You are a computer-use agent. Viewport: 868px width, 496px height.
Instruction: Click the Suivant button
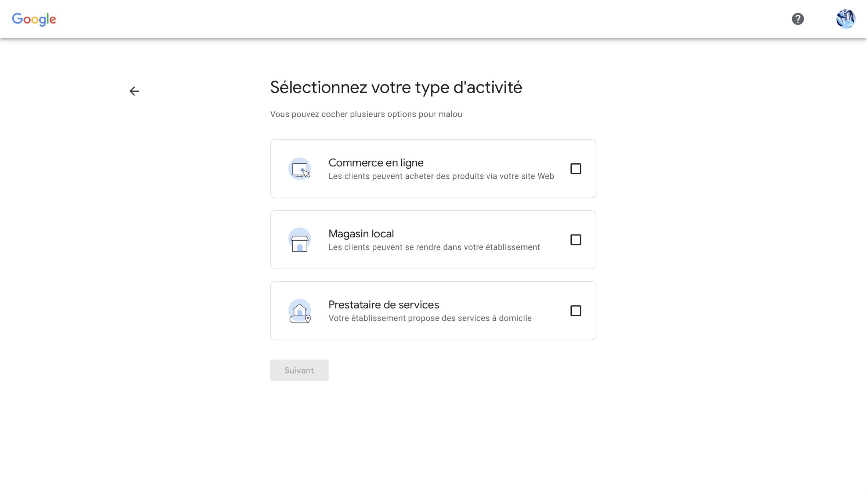pos(299,371)
